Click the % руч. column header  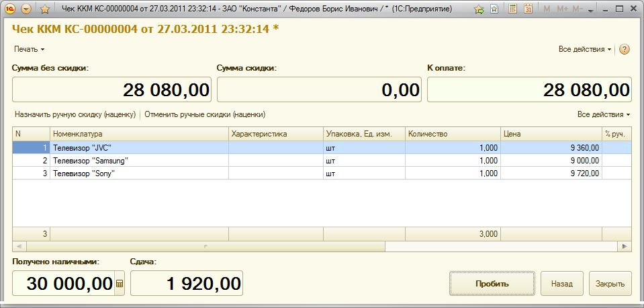pos(617,134)
